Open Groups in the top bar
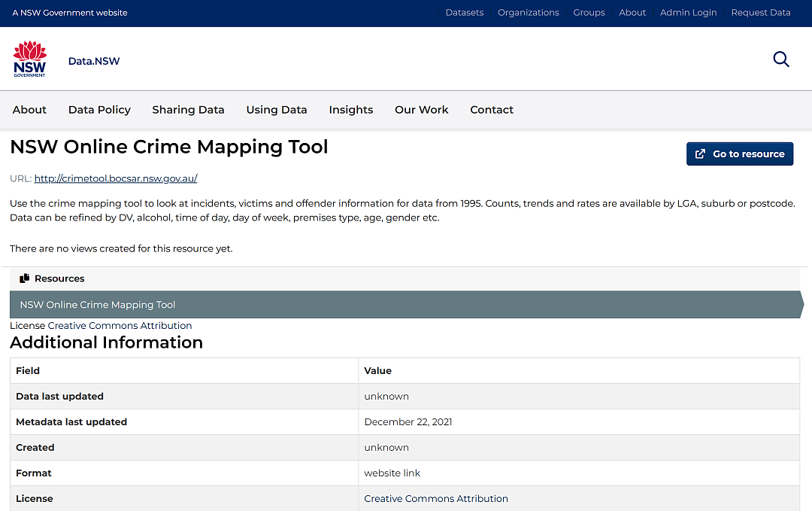 click(589, 13)
